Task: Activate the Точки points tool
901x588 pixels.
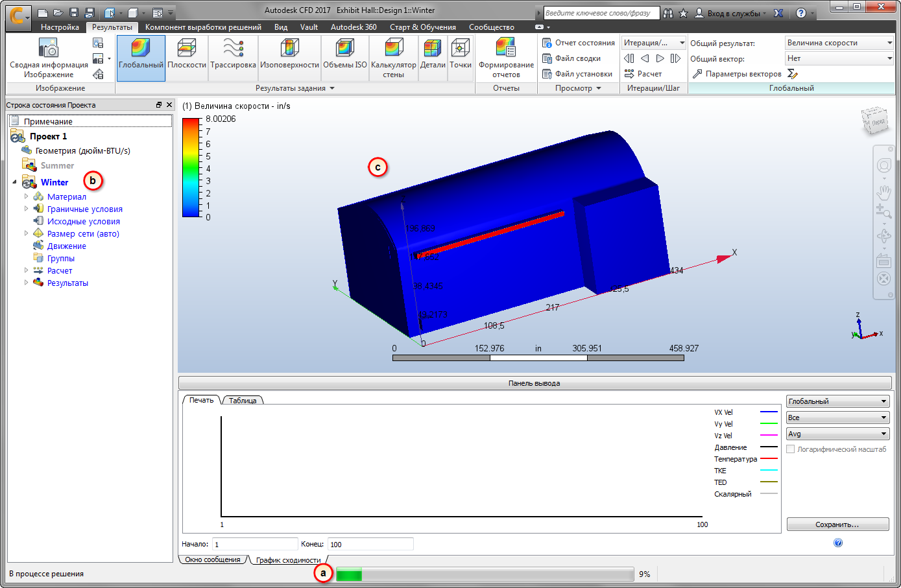Action: point(461,57)
